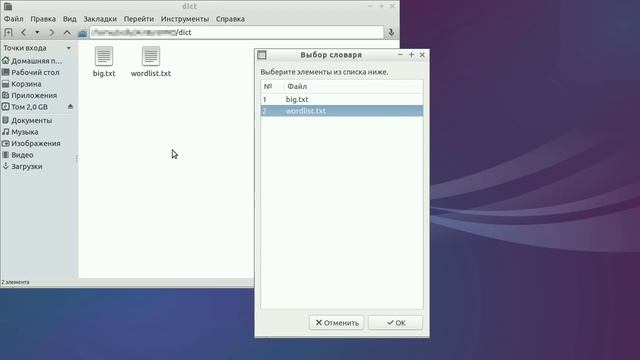
Task: Click the Файл column header in dialog
Action: pyautogui.click(x=353, y=87)
